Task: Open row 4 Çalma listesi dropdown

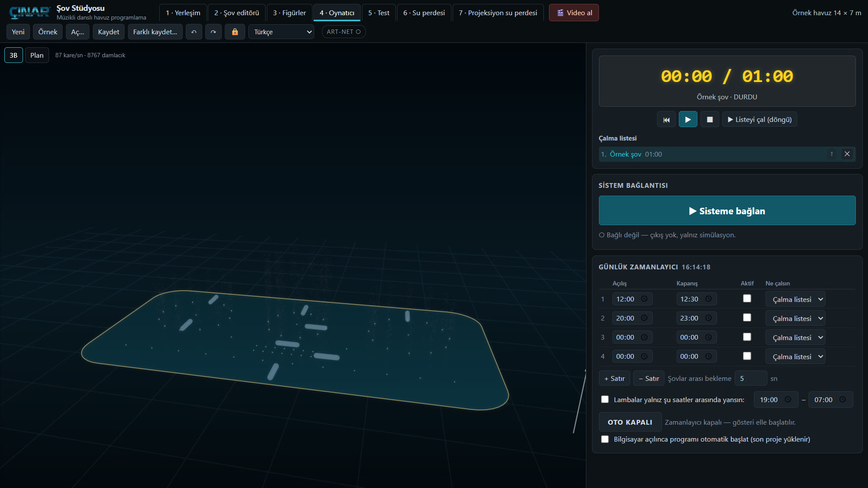Action: (795, 357)
